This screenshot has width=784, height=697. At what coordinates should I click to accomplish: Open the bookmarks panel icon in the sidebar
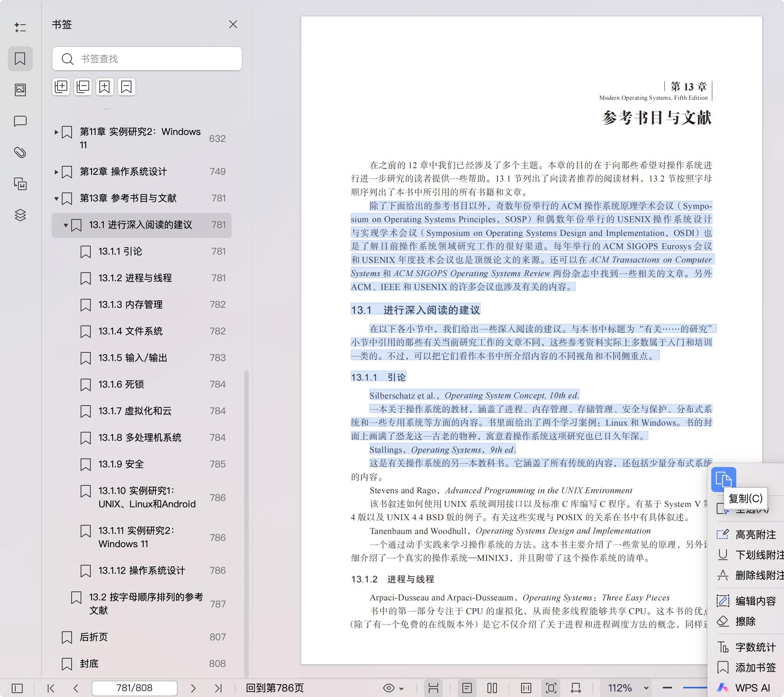tap(20, 59)
